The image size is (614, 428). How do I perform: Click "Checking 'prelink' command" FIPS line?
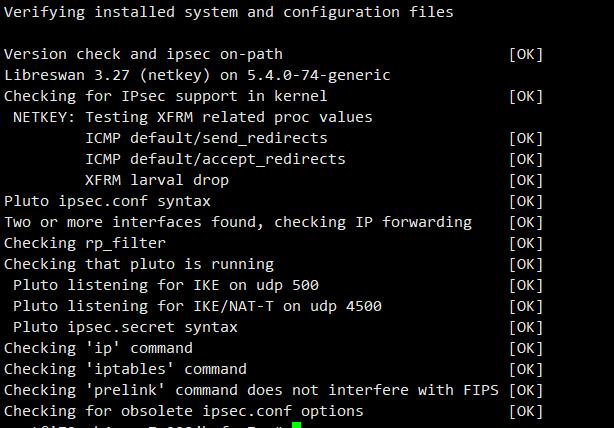coord(251,390)
